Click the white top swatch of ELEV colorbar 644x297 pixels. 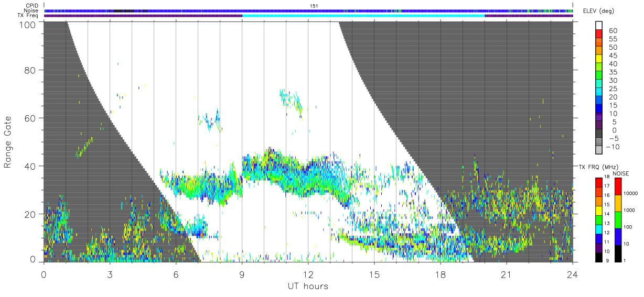pos(599,25)
